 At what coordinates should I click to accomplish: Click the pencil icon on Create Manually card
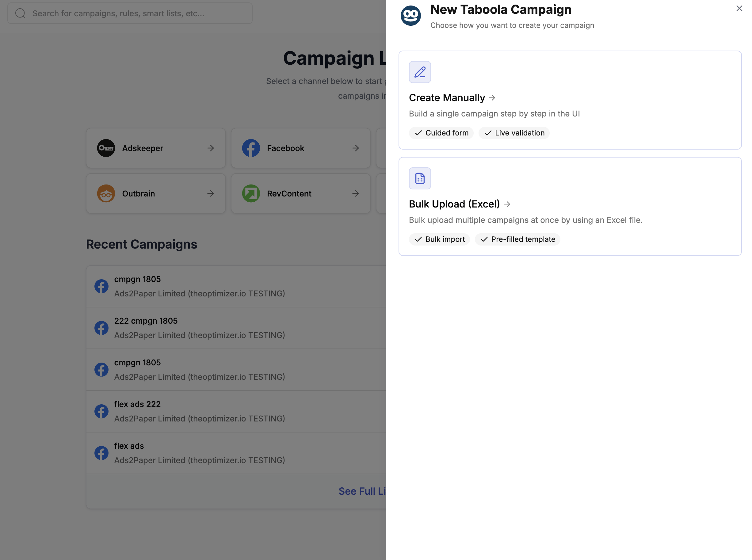tap(420, 72)
